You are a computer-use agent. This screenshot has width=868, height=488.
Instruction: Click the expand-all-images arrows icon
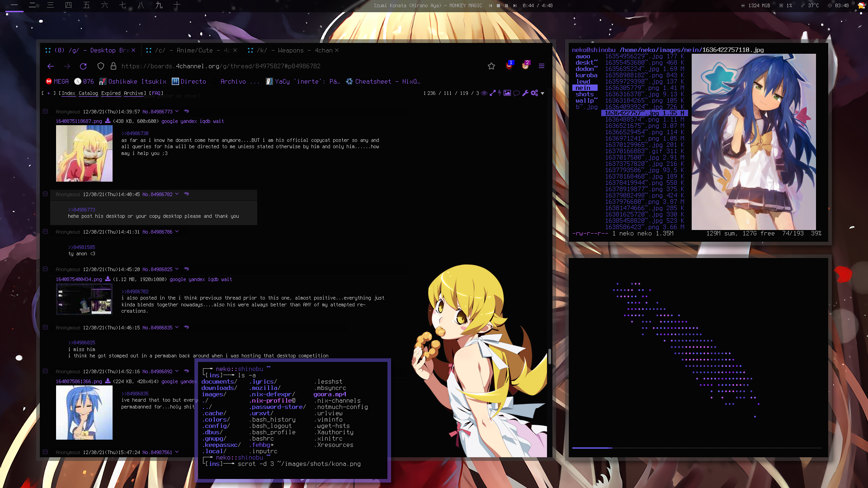point(493,93)
